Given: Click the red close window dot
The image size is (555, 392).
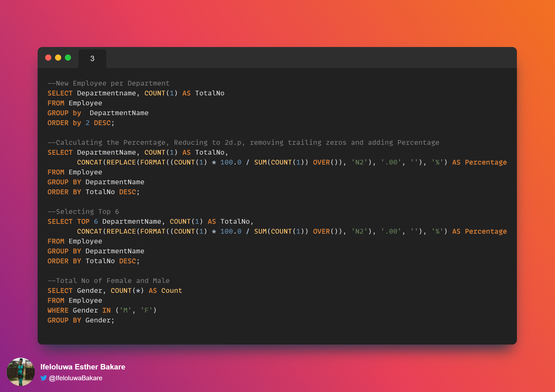Looking at the screenshot, I should pos(48,58).
